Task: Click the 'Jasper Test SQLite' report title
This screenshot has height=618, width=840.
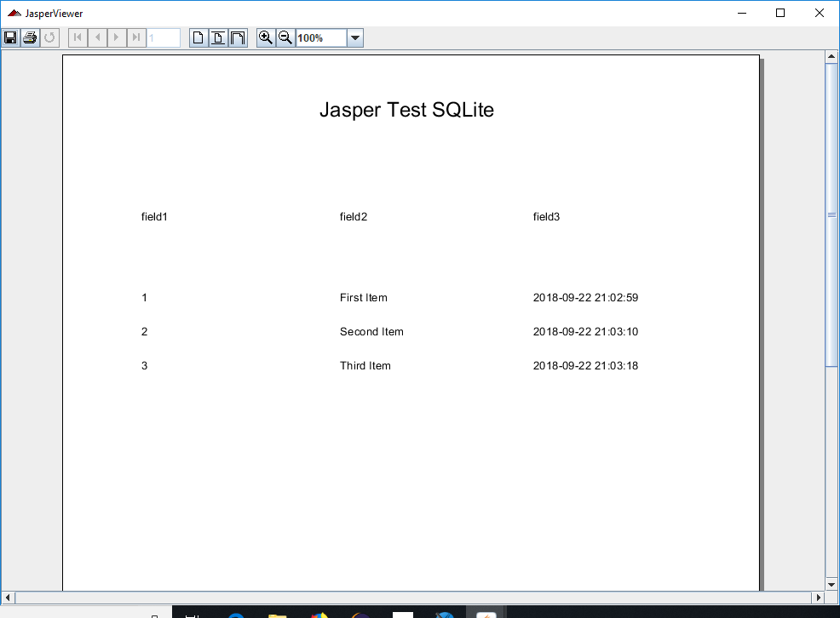Action: point(406,110)
